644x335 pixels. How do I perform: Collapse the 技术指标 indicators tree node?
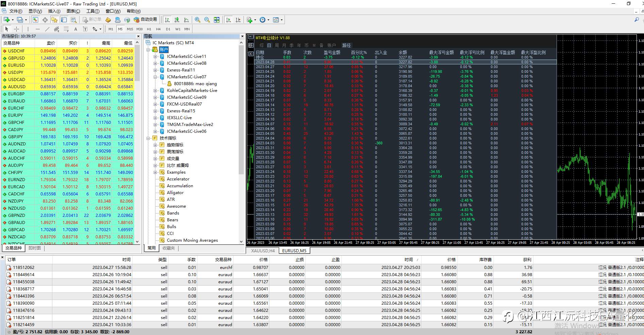pos(148,138)
